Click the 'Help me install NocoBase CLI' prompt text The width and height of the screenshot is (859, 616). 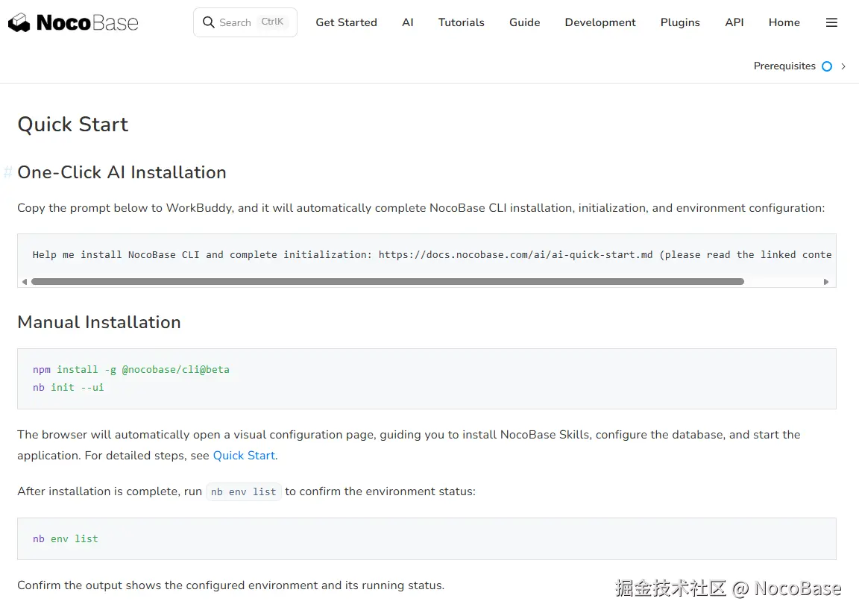[432, 255]
